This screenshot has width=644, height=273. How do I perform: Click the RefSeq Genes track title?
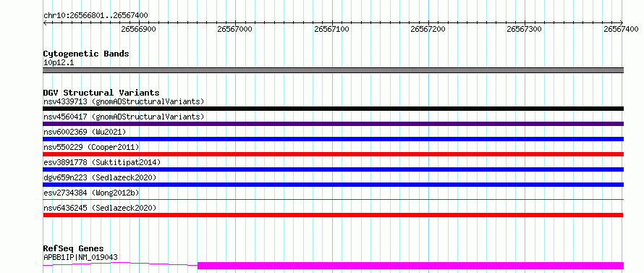(x=73, y=249)
